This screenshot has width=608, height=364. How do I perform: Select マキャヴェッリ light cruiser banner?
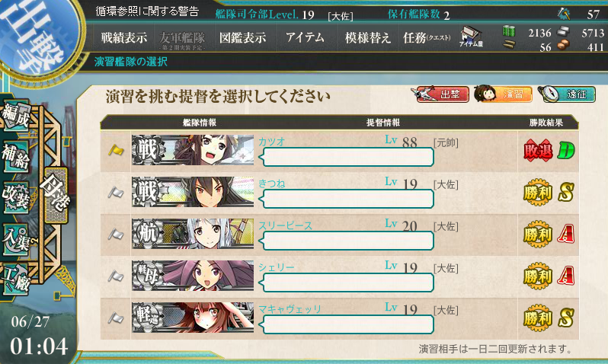pyautogui.click(x=193, y=318)
